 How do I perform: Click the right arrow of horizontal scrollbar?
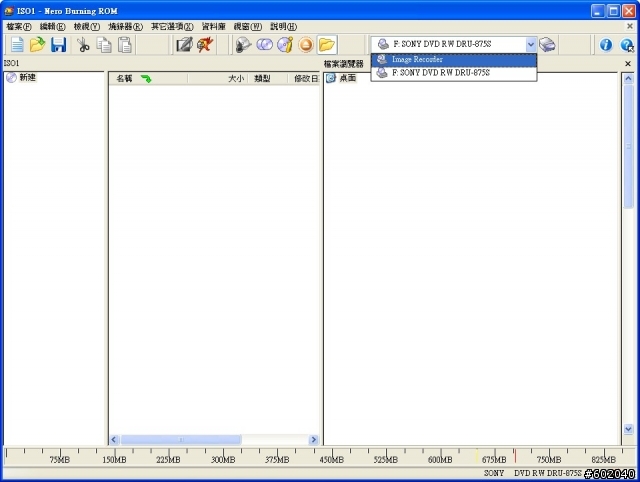point(313,440)
